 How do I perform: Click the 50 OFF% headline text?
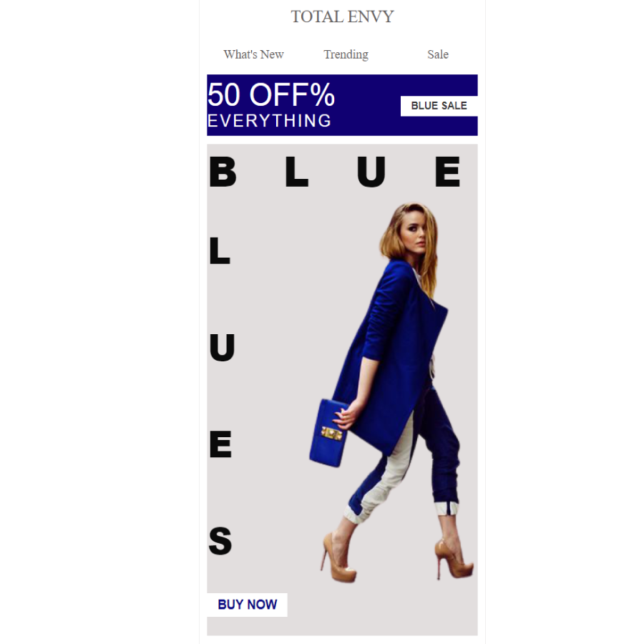click(271, 95)
